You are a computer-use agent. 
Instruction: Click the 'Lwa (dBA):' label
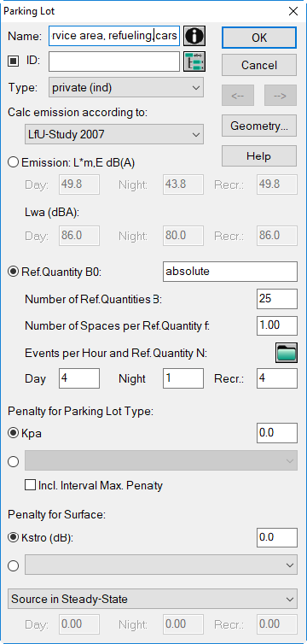pyautogui.click(x=52, y=213)
